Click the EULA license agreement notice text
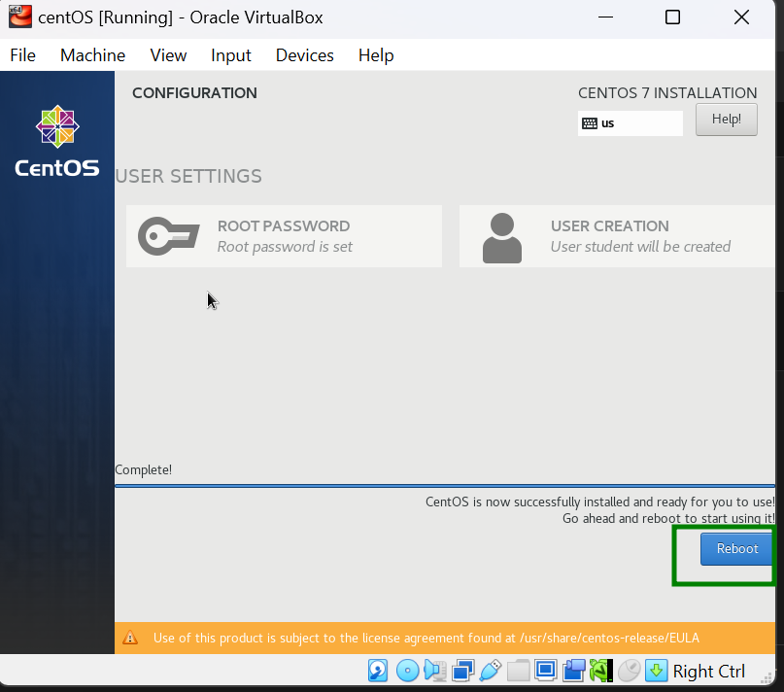Screen dimensions: 784x692 (x=426, y=638)
